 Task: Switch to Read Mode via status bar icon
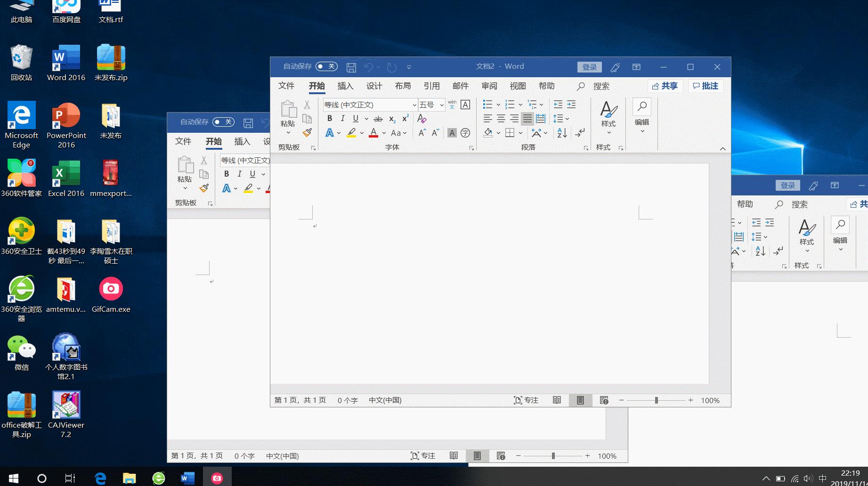[x=556, y=400]
